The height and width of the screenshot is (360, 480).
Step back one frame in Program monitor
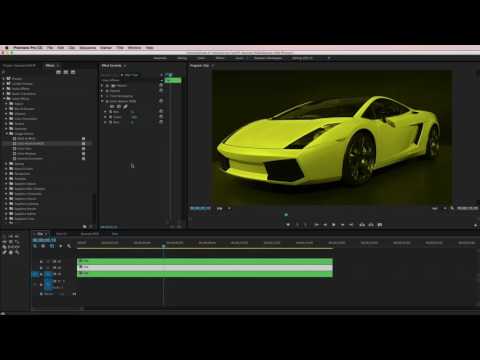point(325,225)
